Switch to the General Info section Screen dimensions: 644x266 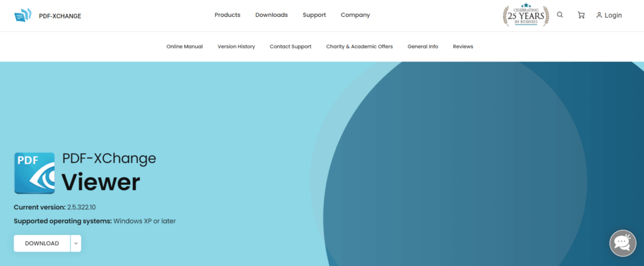click(x=423, y=47)
